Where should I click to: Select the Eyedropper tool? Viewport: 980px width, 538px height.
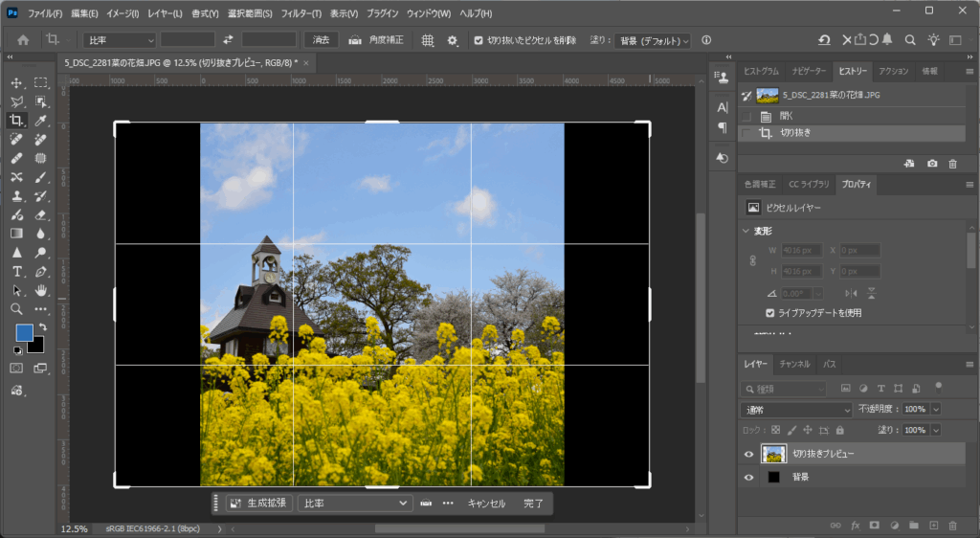click(x=41, y=121)
